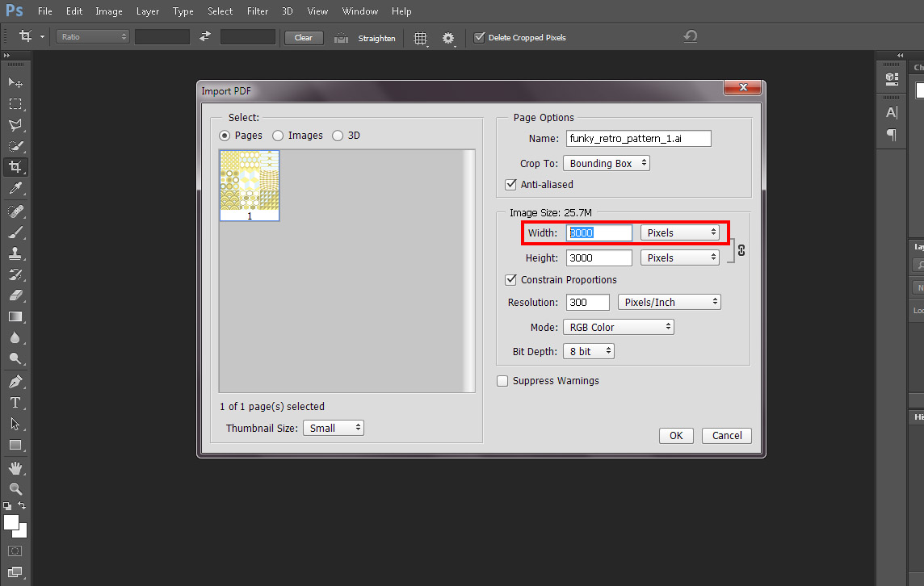
Task: Select the Eraser tool
Action: coord(15,295)
